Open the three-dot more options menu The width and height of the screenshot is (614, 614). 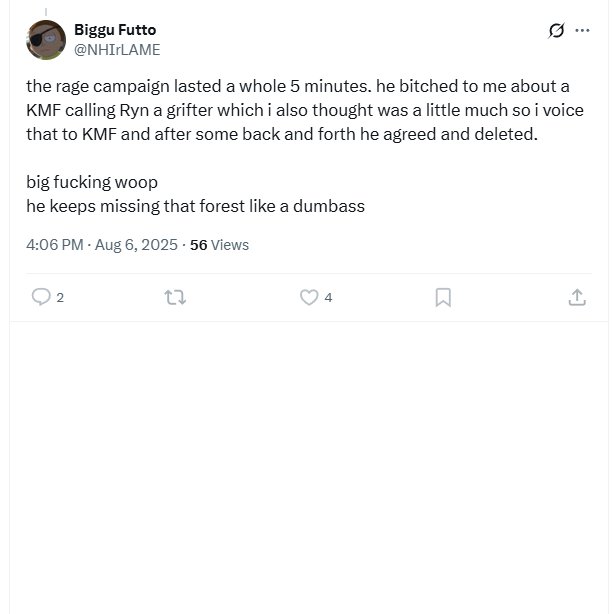point(582,30)
